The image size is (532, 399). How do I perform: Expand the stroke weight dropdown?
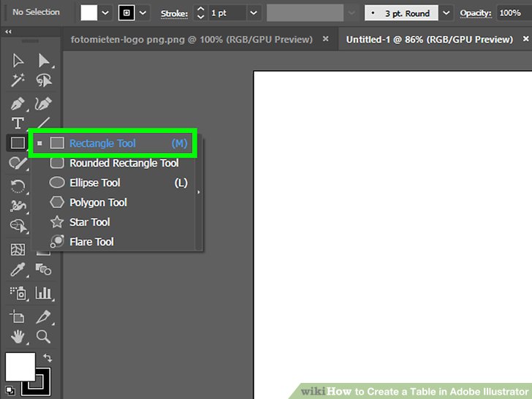click(x=253, y=13)
